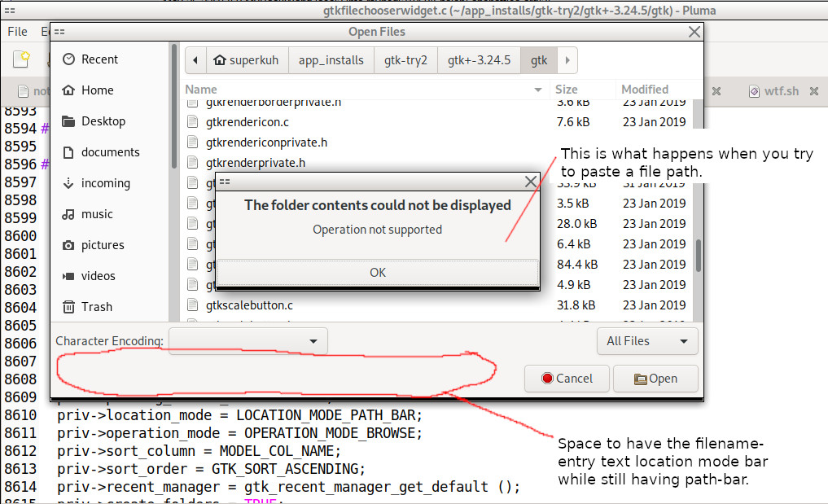
Task: Close the Open Files dialog
Action: (694, 32)
